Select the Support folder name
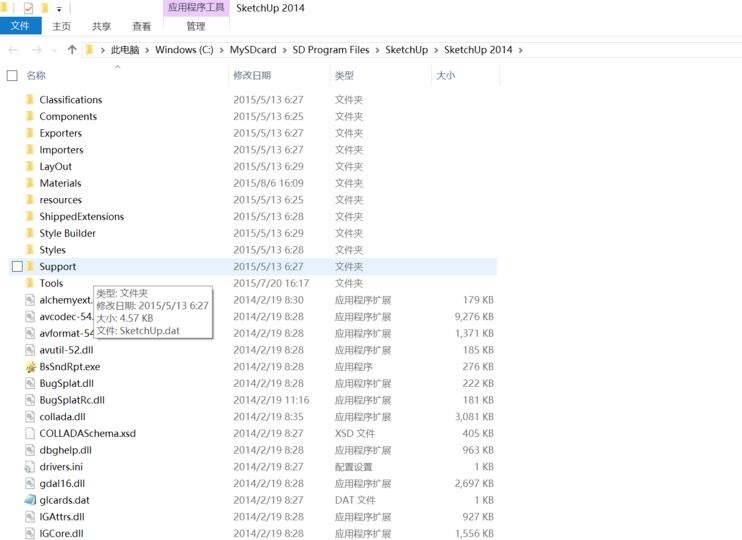The height and width of the screenshot is (540, 742). coord(58,266)
